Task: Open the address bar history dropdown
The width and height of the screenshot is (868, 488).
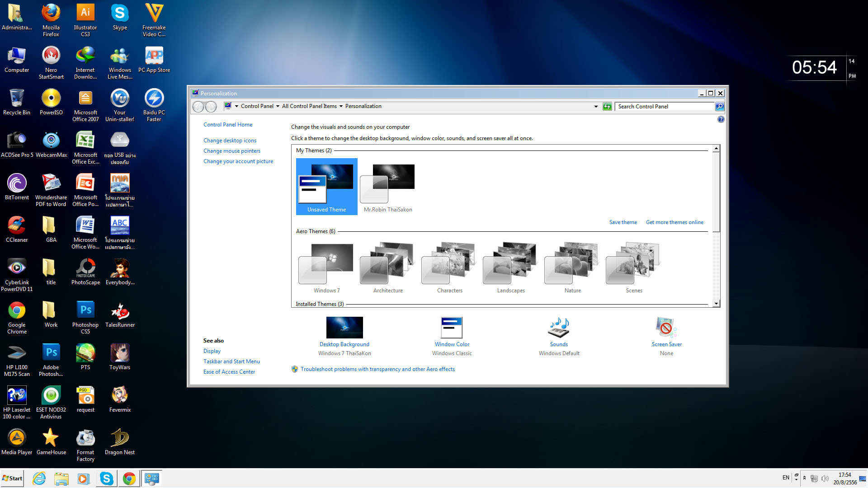Action: point(595,107)
